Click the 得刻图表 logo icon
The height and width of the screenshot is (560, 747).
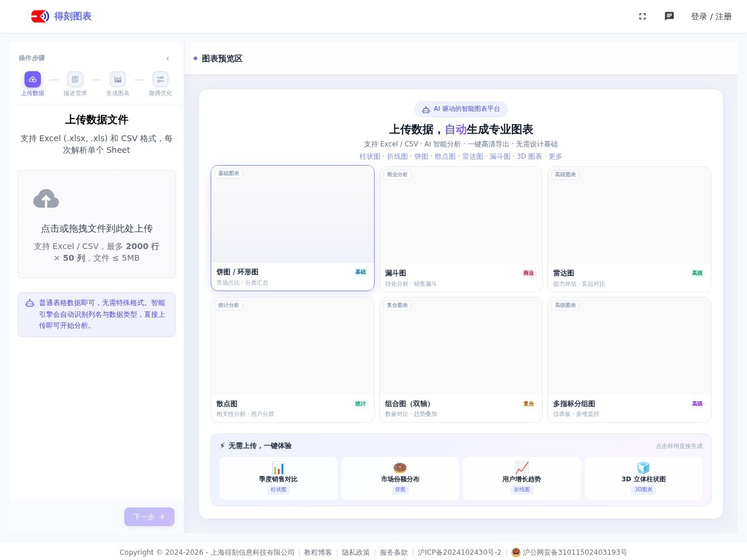tap(40, 16)
